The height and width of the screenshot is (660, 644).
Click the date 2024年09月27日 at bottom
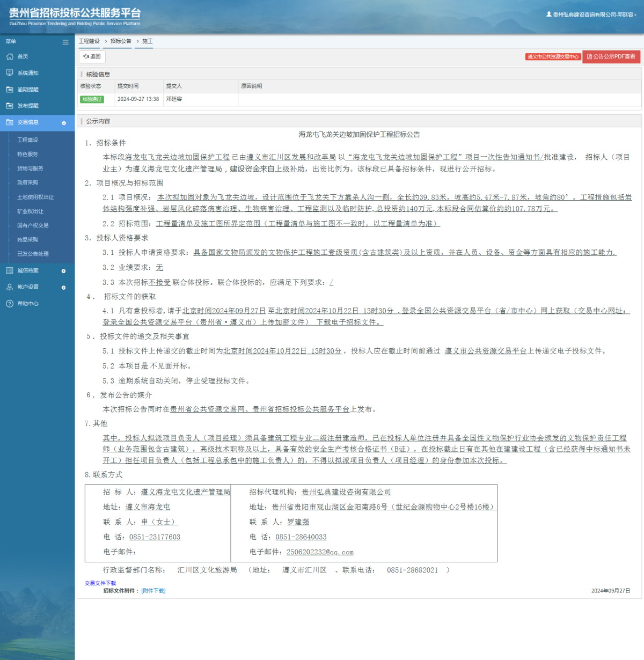(x=611, y=591)
